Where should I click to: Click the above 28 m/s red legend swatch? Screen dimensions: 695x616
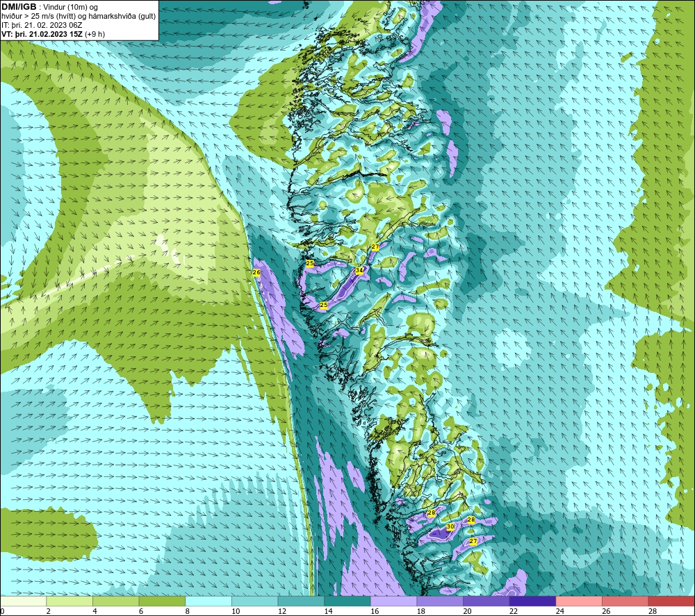tap(671, 601)
